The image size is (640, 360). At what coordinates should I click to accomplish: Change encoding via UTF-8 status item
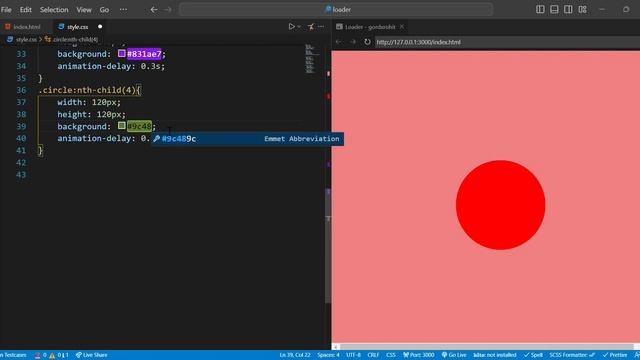(x=353, y=355)
